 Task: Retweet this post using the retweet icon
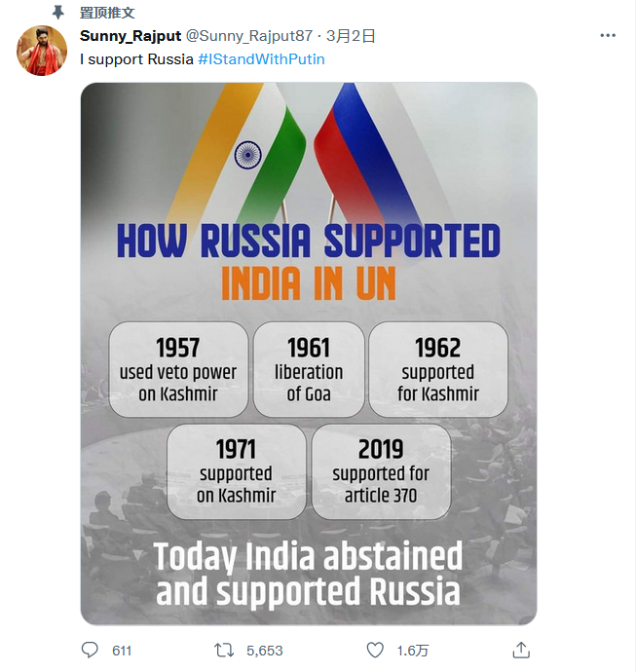(x=222, y=650)
